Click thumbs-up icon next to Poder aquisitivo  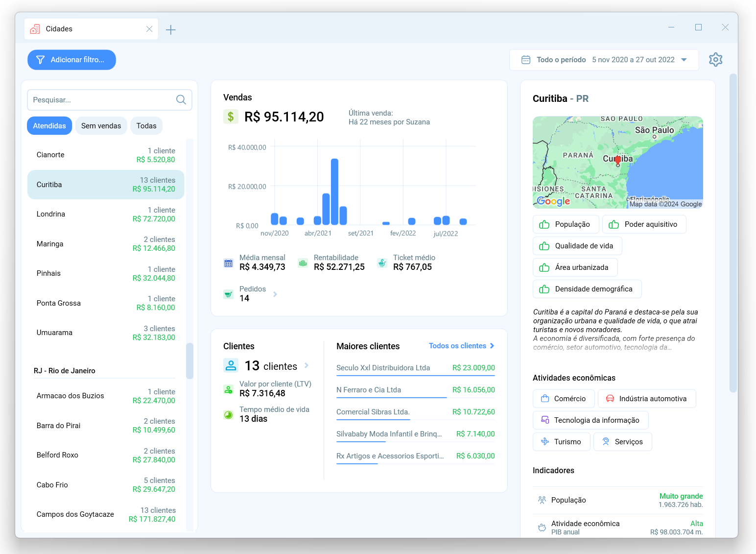pyautogui.click(x=614, y=224)
